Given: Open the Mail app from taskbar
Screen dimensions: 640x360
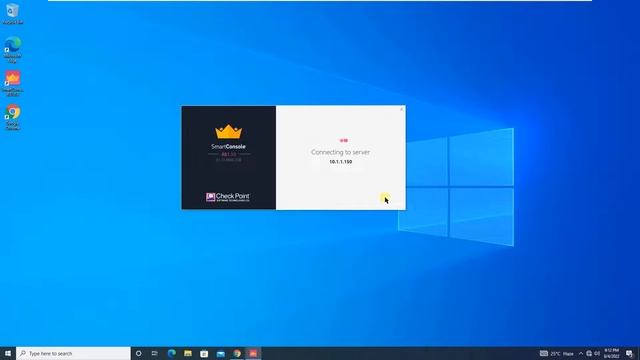Looking at the screenshot, I should tap(220, 353).
